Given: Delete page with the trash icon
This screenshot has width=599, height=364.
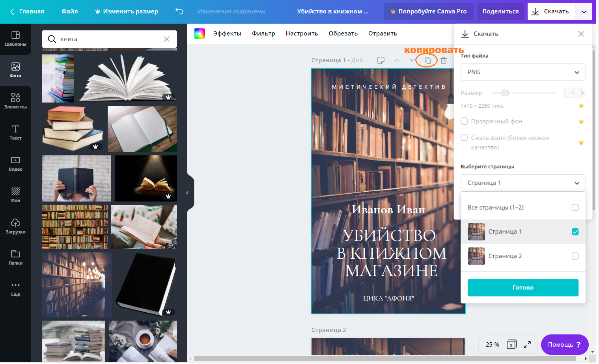Looking at the screenshot, I should [x=444, y=60].
